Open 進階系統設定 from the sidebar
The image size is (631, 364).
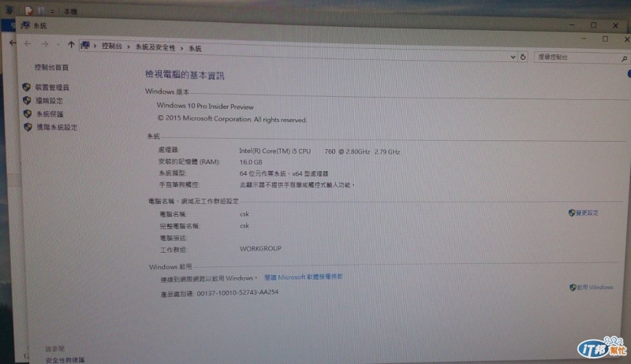(57, 128)
